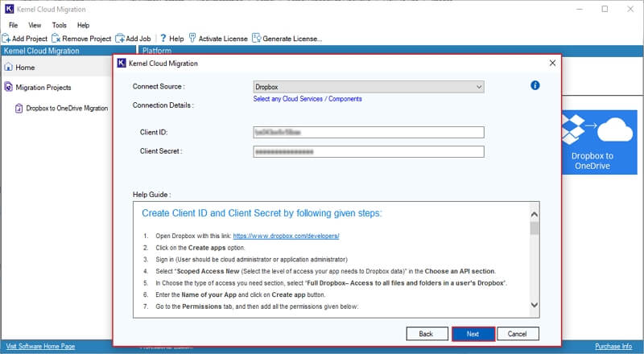Click the step 'Click on the Create apps option'
The height and width of the screenshot is (354, 644).
[200, 248]
